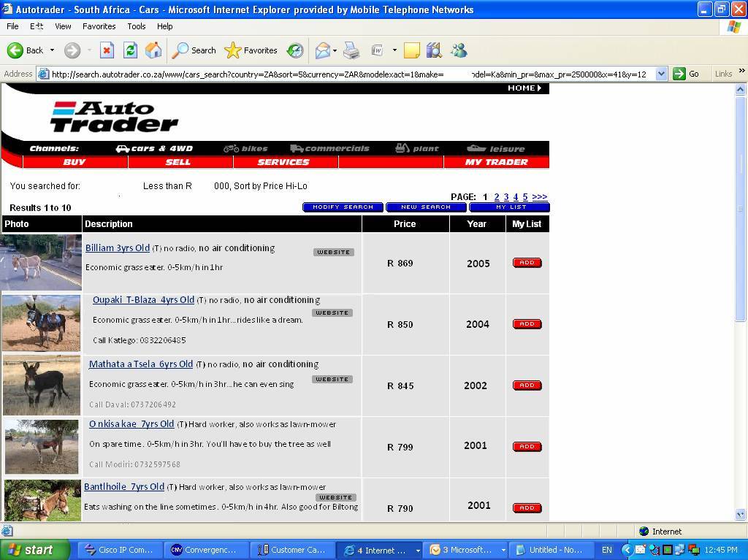Expand the Edit icon dropdown arrow
The image size is (748, 560).
click(x=394, y=50)
